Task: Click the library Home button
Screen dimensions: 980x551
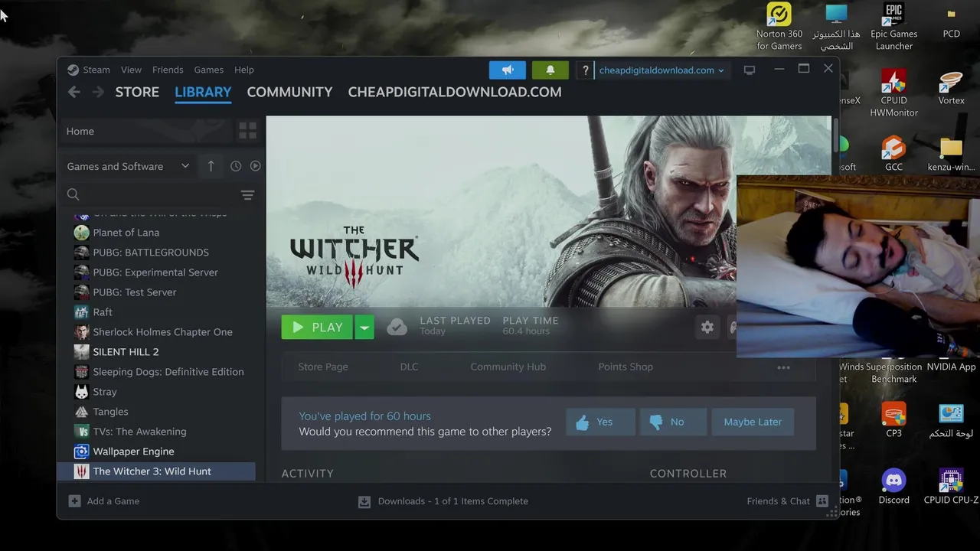Action: click(x=145, y=131)
